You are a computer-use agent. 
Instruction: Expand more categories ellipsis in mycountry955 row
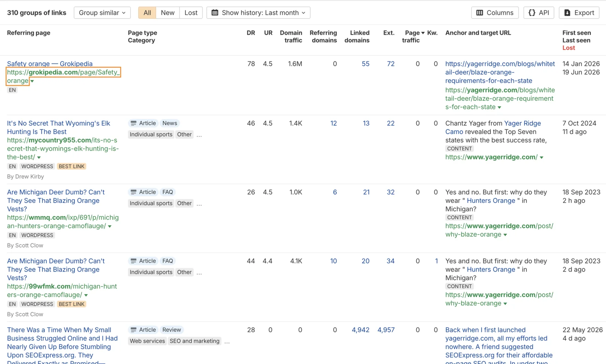click(x=199, y=135)
